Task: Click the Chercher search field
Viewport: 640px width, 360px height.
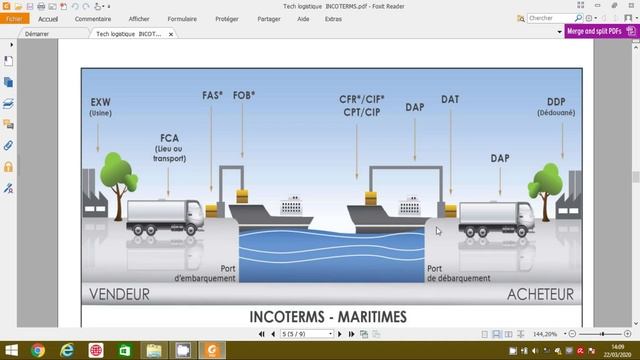Action: click(551, 18)
